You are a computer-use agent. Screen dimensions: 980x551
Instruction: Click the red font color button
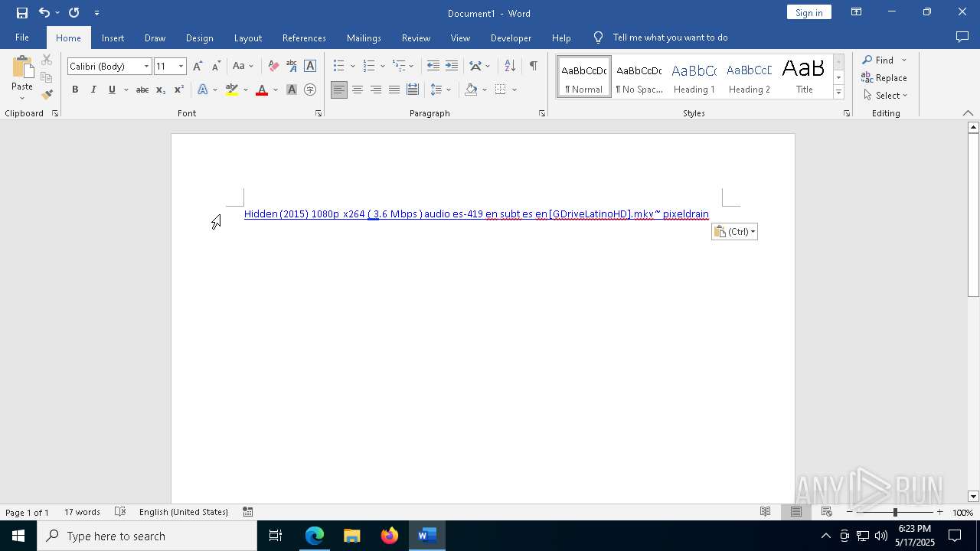[x=262, y=90]
